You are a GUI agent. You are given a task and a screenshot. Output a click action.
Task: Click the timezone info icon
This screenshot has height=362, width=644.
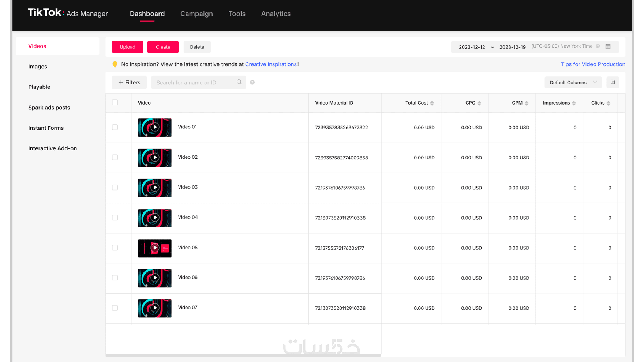click(x=598, y=46)
